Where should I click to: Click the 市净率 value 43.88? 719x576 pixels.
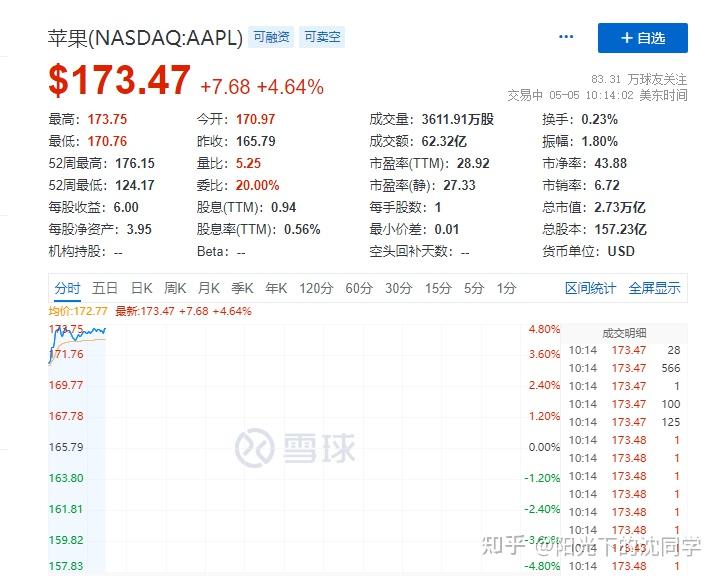[610, 163]
